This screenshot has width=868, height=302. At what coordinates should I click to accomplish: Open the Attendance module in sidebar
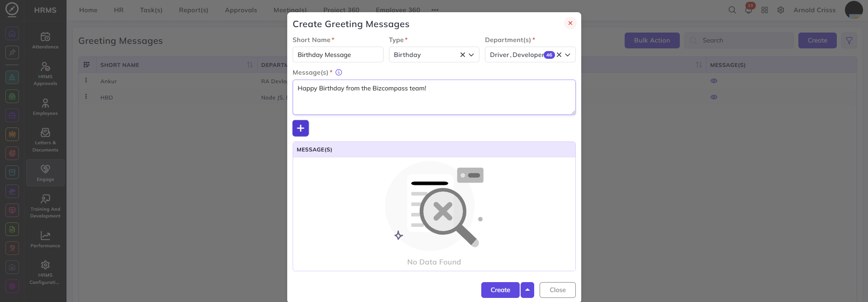point(45,41)
